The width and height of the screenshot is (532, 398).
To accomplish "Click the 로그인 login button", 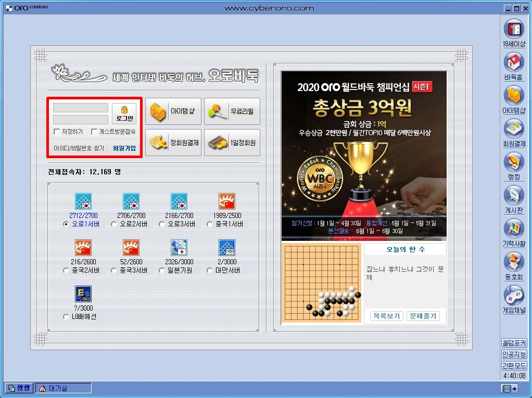I will [x=124, y=113].
